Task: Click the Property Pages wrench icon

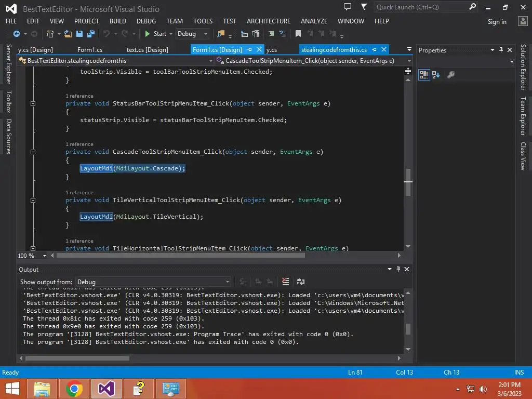Action: click(451, 75)
